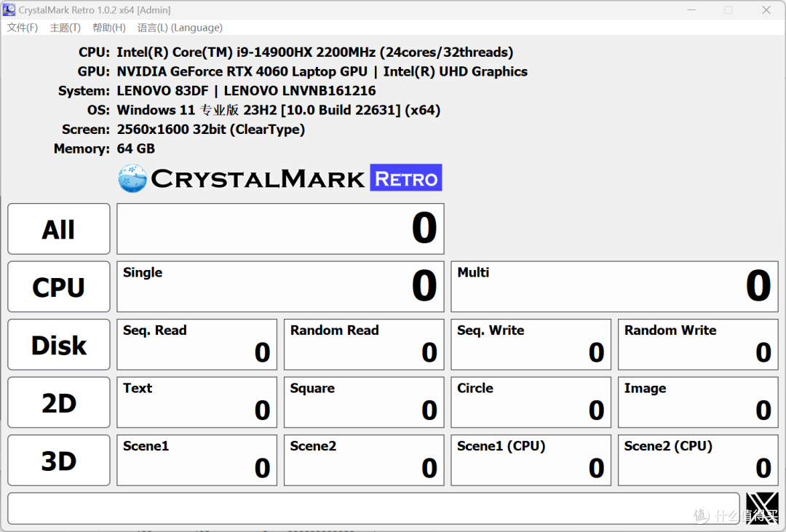Click the empty comment field at bottom
This screenshot has width=786, height=532.
[373, 508]
